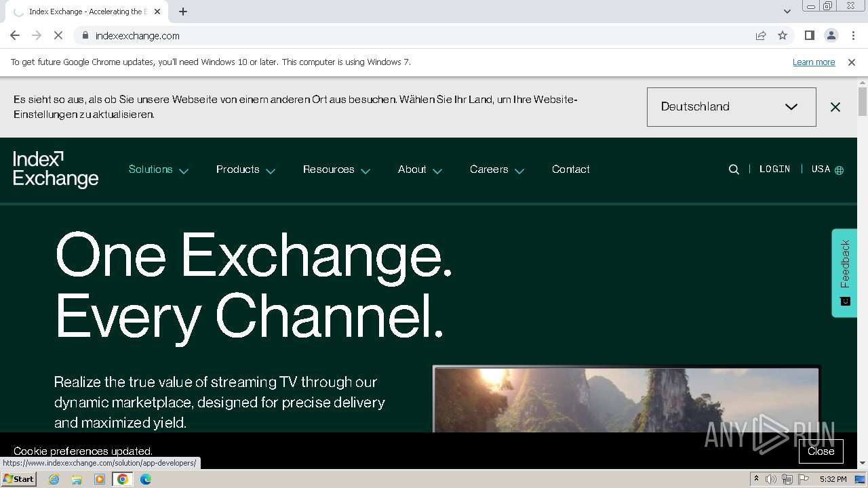Open the Windows Start menu
Screen dimensions: 868x488
19,479
